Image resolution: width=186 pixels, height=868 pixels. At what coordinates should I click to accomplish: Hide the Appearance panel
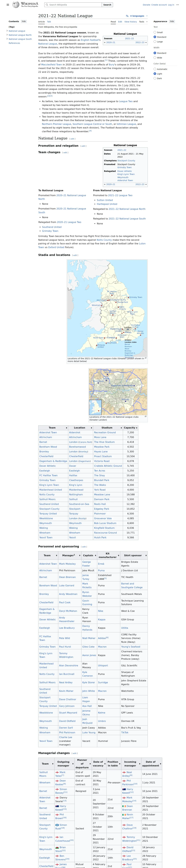click(x=172, y=21)
